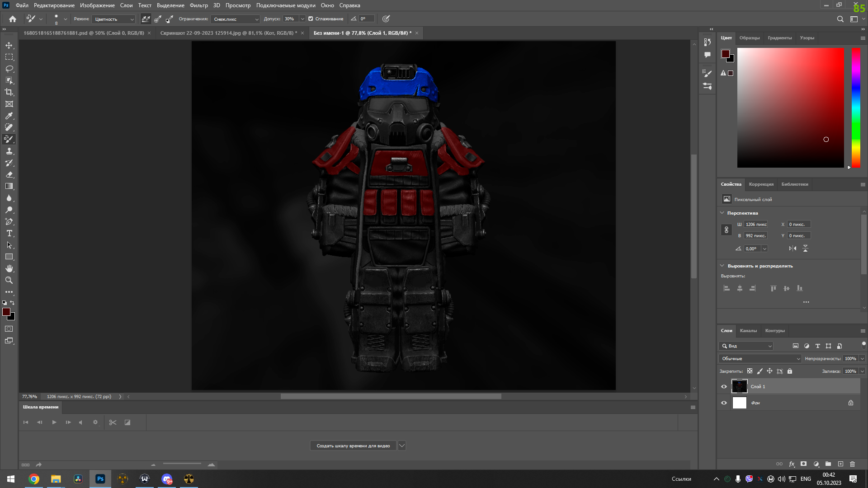
Task: Select the Crop tool
Action: tap(9, 92)
